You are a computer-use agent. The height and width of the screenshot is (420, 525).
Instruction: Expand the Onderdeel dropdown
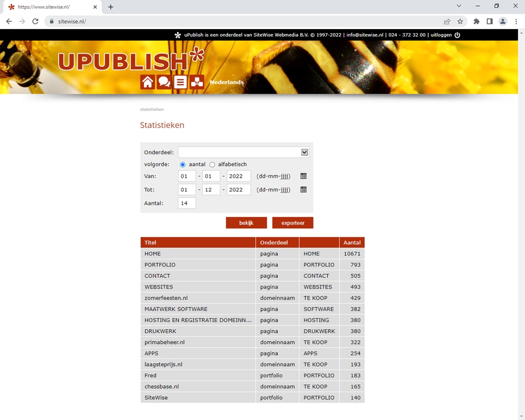click(305, 153)
